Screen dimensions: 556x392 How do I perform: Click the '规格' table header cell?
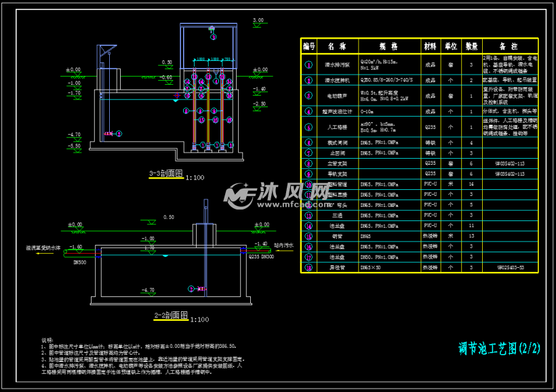389,47
